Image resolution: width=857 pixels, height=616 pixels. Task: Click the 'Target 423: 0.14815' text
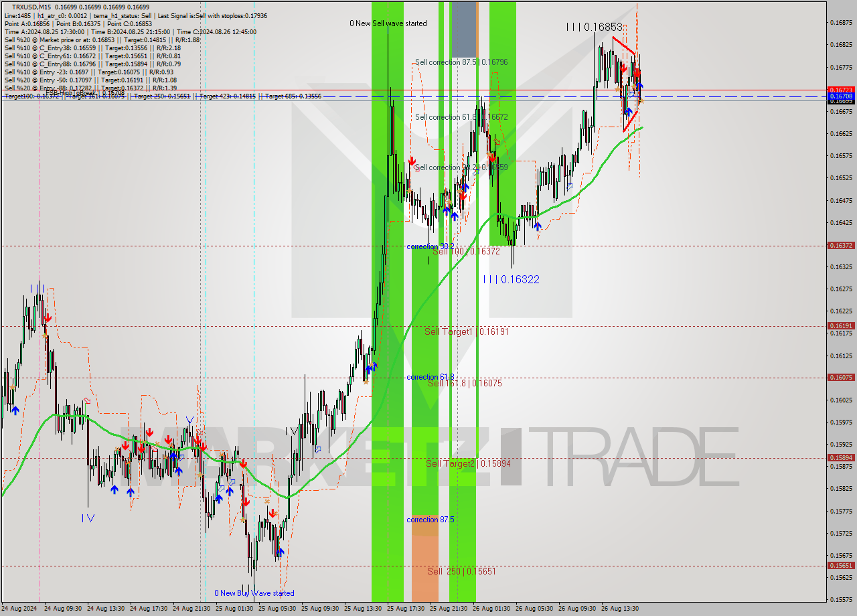[x=228, y=96]
